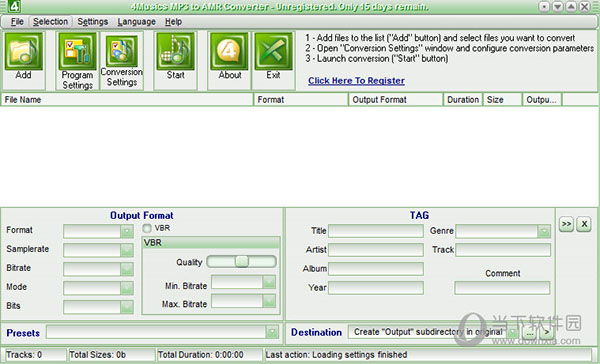
Task: Click the Size column header
Action: (503, 100)
